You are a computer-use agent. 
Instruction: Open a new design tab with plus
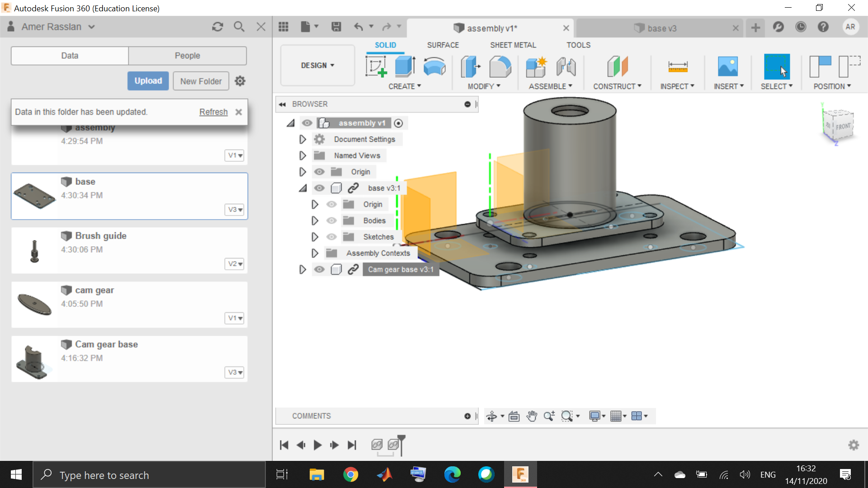click(x=755, y=28)
